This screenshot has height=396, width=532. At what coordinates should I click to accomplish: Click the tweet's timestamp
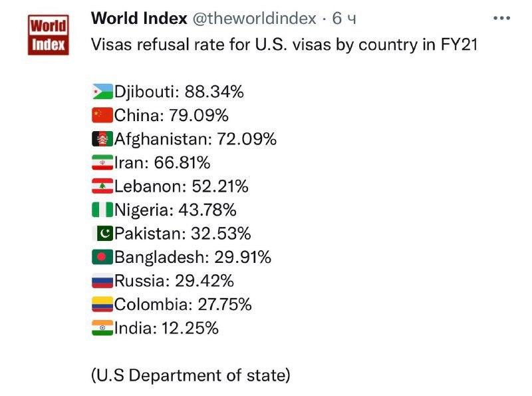click(x=344, y=19)
